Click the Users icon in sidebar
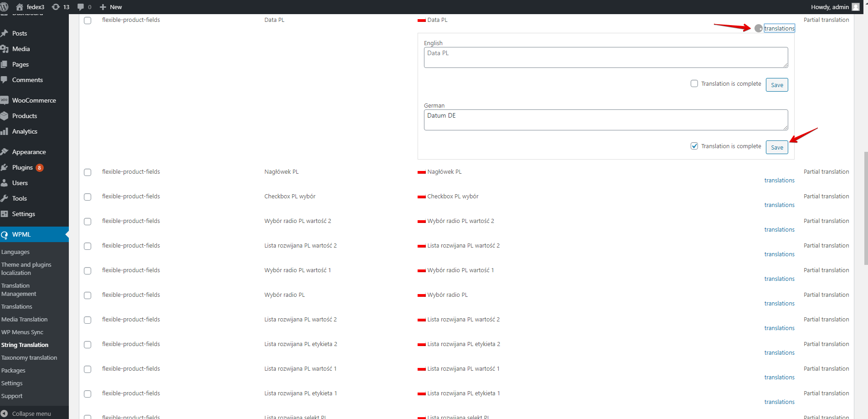Viewport: 868px width, 419px height. (5, 183)
